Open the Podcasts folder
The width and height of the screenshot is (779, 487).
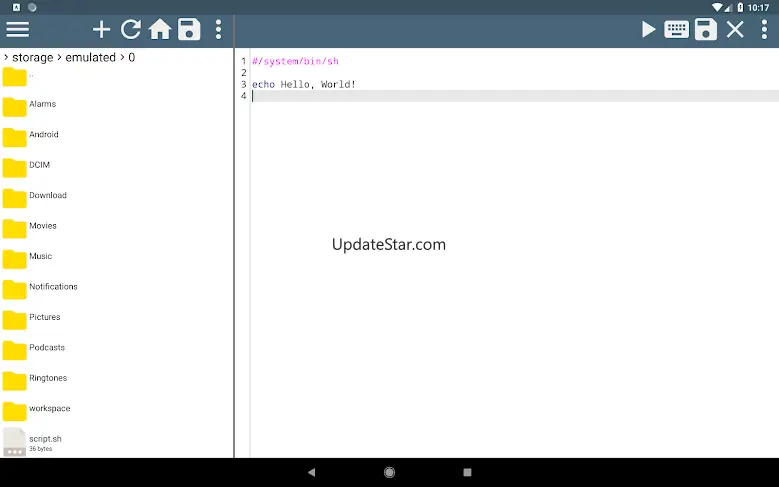point(117,349)
